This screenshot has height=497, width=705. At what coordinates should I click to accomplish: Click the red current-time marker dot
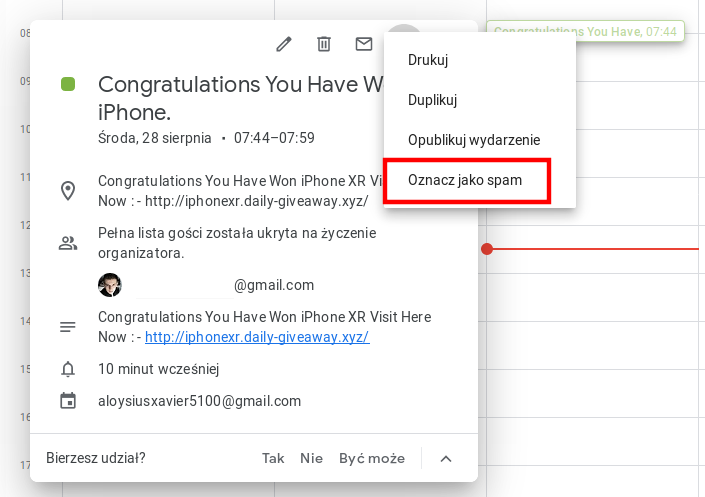click(487, 249)
